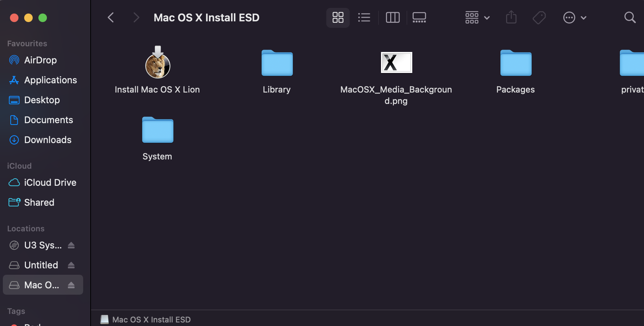Eject the Untitled volume
Viewport: 644px width, 326px height.
71,265
